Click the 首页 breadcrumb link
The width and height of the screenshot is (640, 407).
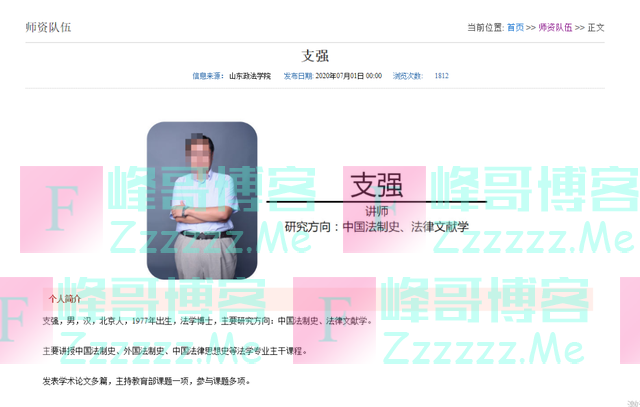click(x=515, y=27)
